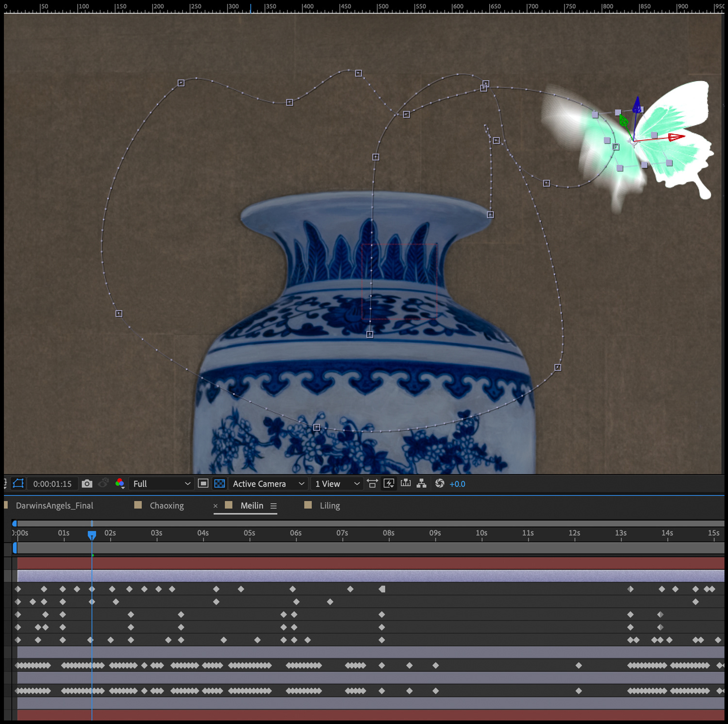Image resolution: width=728 pixels, height=724 pixels.
Task: Open the 1 View layout dropdown
Action: (337, 484)
